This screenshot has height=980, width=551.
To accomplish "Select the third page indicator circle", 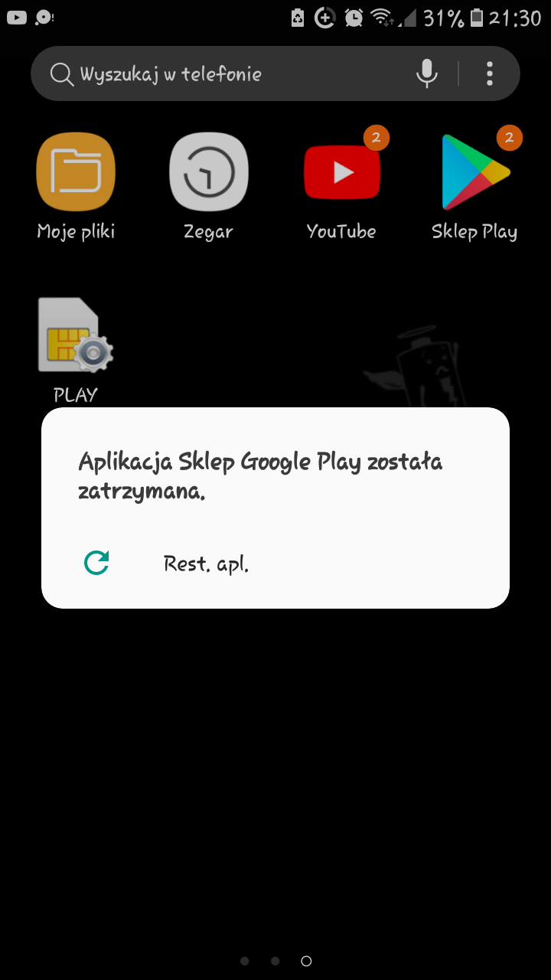I will point(306,961).
